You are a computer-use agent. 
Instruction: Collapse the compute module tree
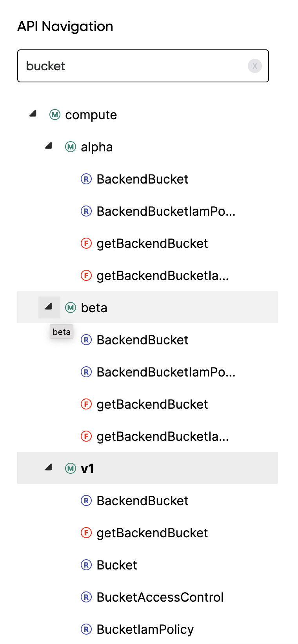click(33, 114)
